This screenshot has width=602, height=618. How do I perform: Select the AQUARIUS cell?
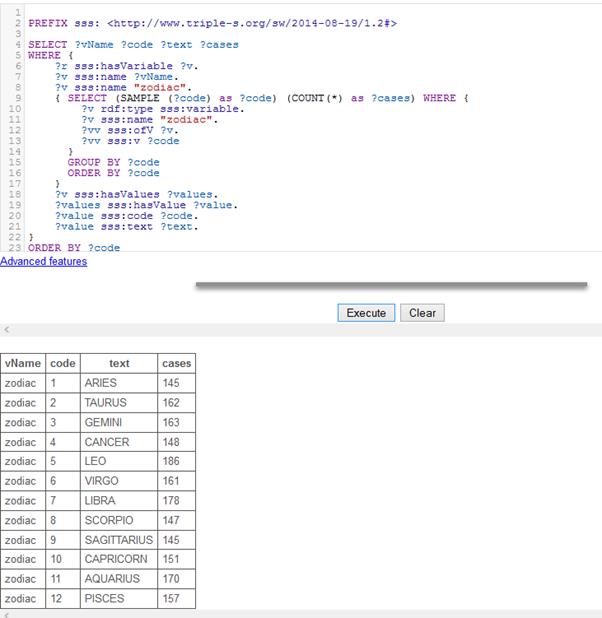click(x=119, y=579)
